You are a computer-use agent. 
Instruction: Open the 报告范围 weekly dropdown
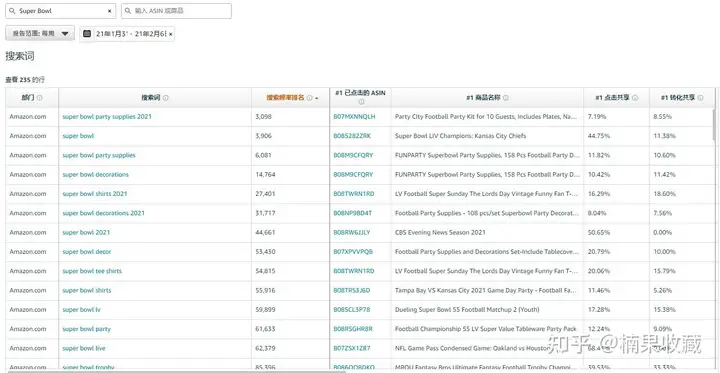tap(40, 33)
